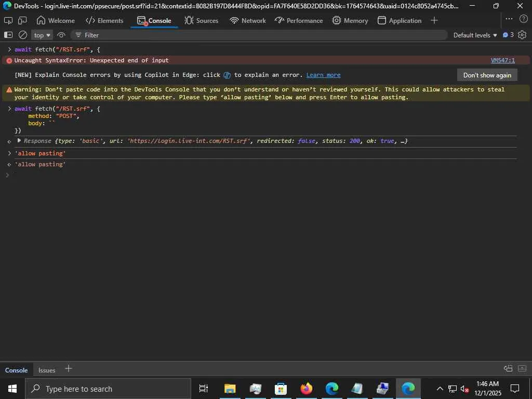
Task: Open the Application tab
Action: pyautogui.click(x=400, y=21)
